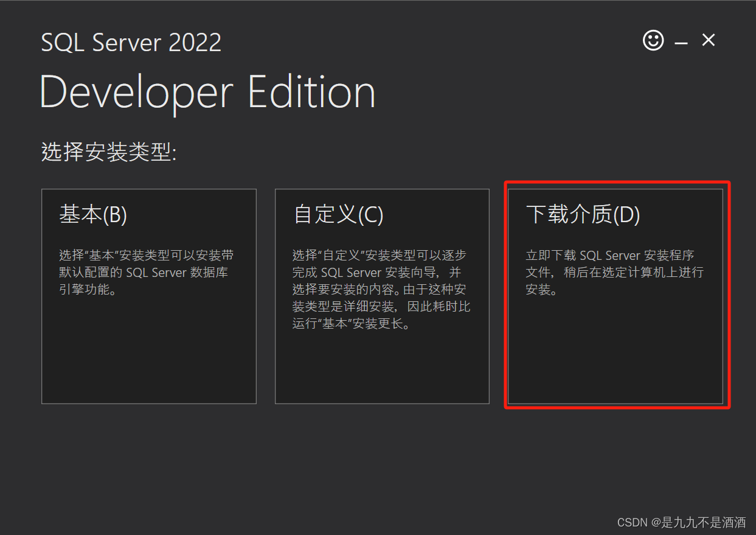
Task: Close the SQL Server 2022 installer window
Action: [709, 40]
